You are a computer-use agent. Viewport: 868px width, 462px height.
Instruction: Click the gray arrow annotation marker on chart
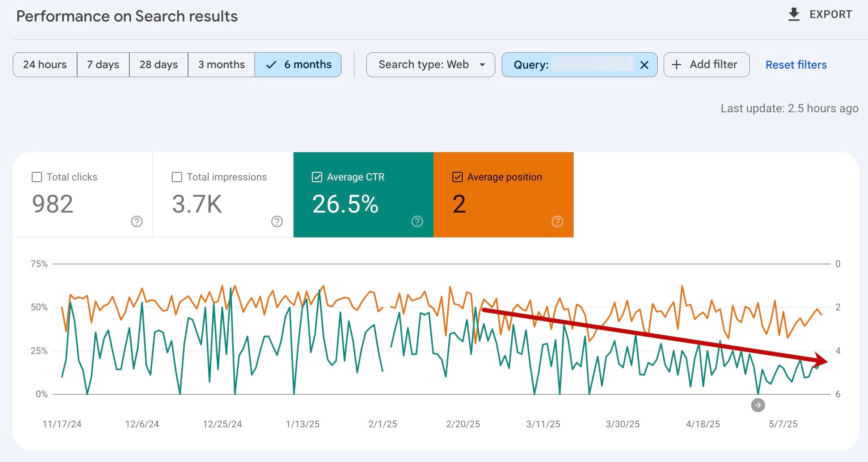pyautogui.click(x=757, y=405)
